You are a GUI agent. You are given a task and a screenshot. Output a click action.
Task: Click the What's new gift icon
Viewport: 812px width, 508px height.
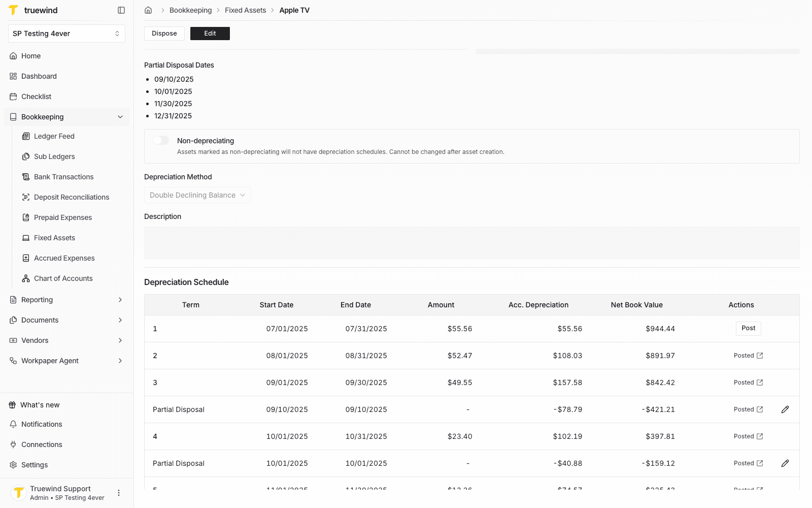(x=12, y=405)
